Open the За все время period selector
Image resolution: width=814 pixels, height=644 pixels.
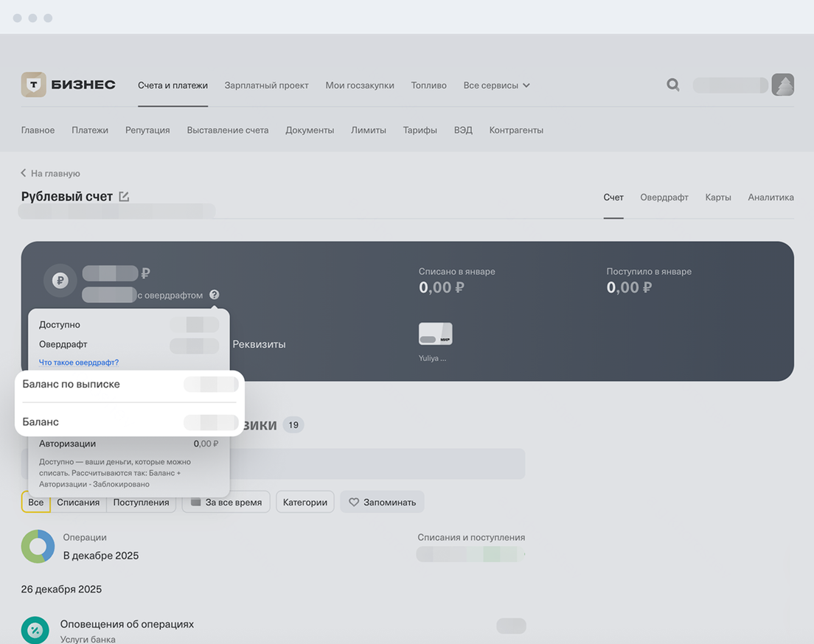tap(226, 502)
